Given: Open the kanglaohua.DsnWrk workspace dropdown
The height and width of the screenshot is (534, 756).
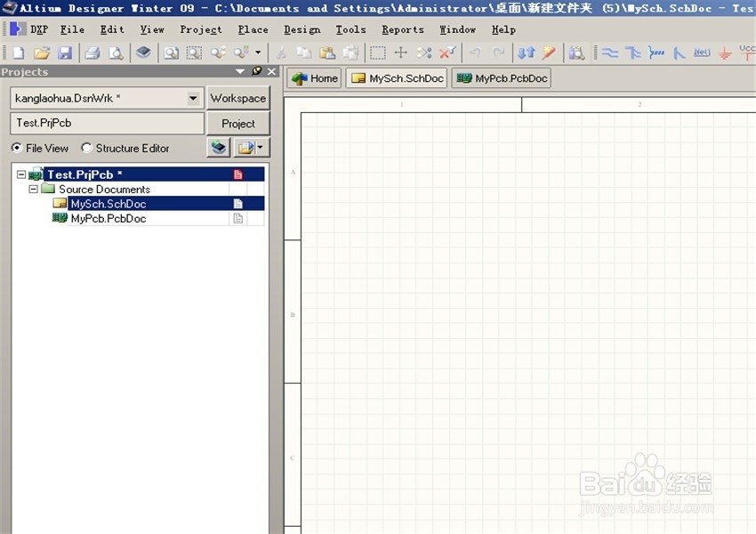Looking at the screenshot, I should pyautogui.click(x=193, y=99).
